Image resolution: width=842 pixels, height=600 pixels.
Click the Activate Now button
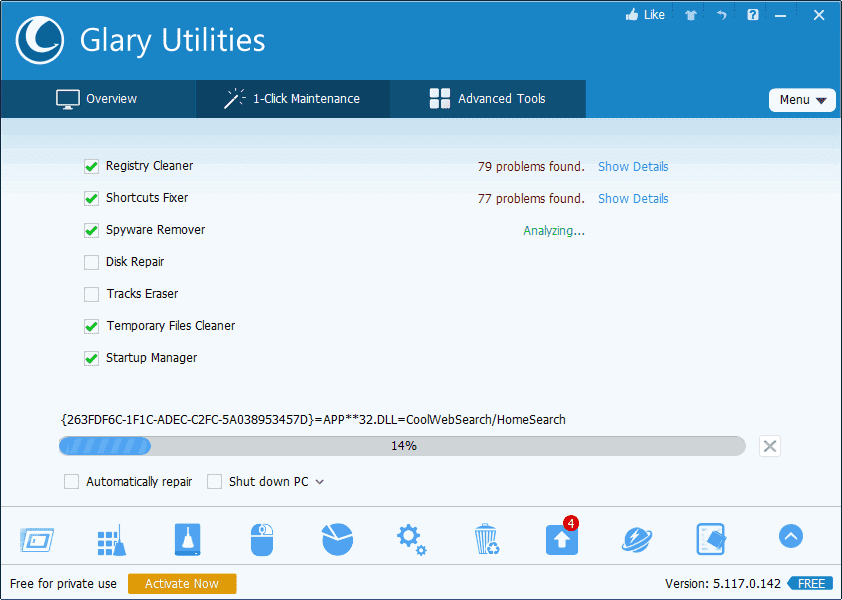point(182,584)
